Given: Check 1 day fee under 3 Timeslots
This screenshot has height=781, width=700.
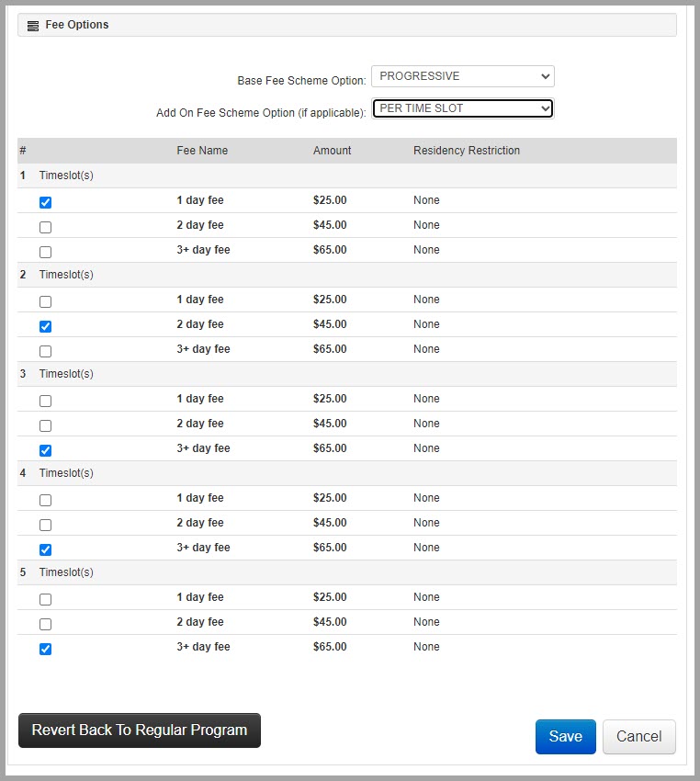Looking at the screenshot, I should point(46,401).
